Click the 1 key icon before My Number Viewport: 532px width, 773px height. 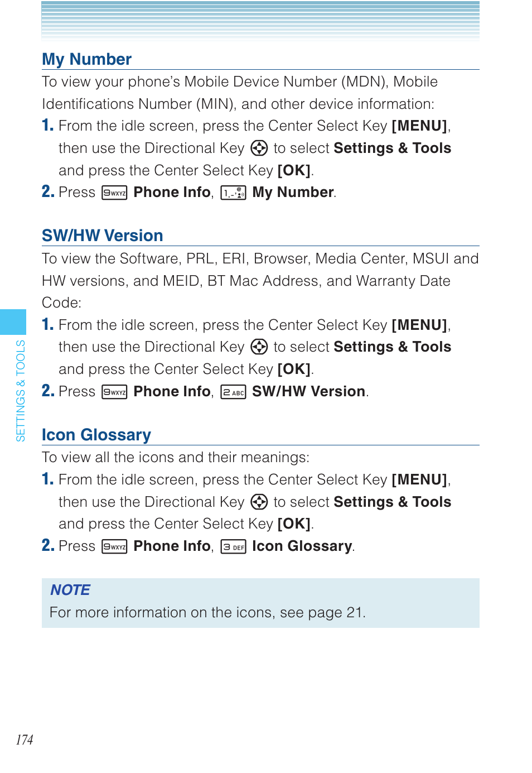pos(233,193)
